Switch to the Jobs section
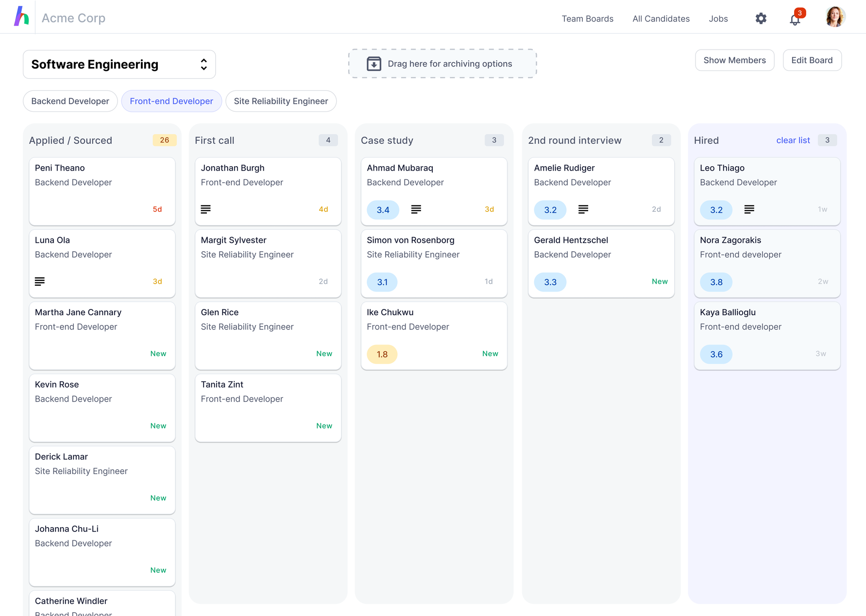 click(718, 18)
